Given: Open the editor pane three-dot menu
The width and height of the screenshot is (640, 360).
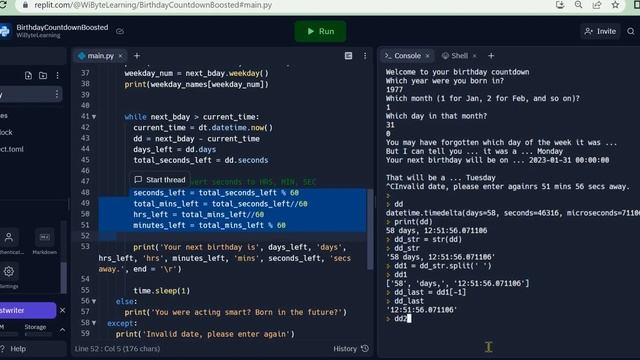Looking at the screenshot, I should click(365, 56).
